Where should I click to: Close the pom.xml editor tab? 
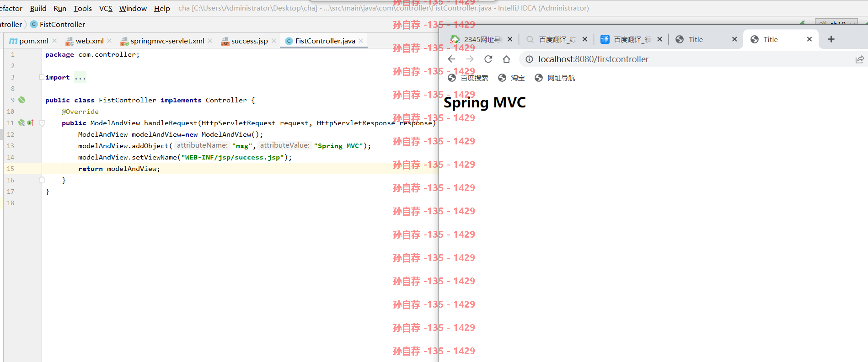[x=55, y=41]
